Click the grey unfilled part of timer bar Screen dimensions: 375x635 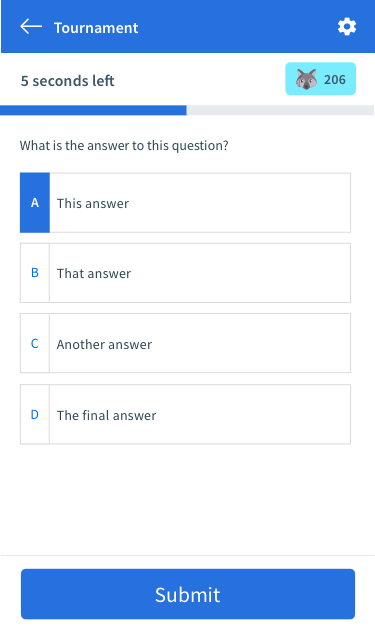[x=280, y=110]
